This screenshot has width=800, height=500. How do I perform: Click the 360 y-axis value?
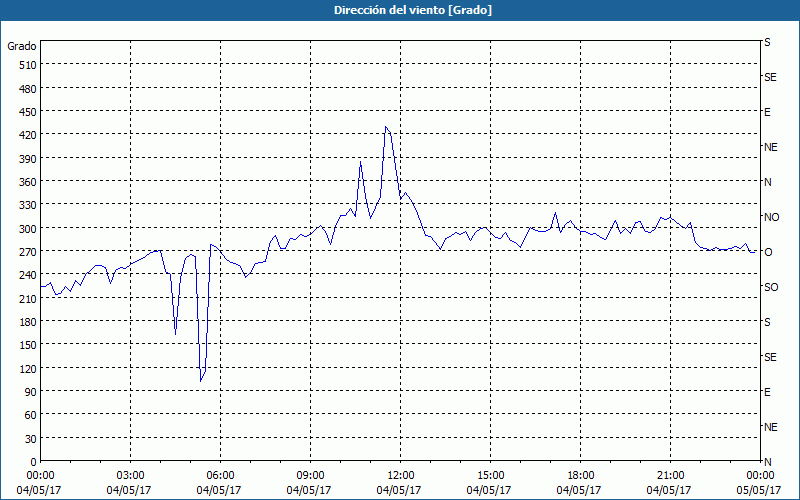pyautogui.click(x=28, y=182)
